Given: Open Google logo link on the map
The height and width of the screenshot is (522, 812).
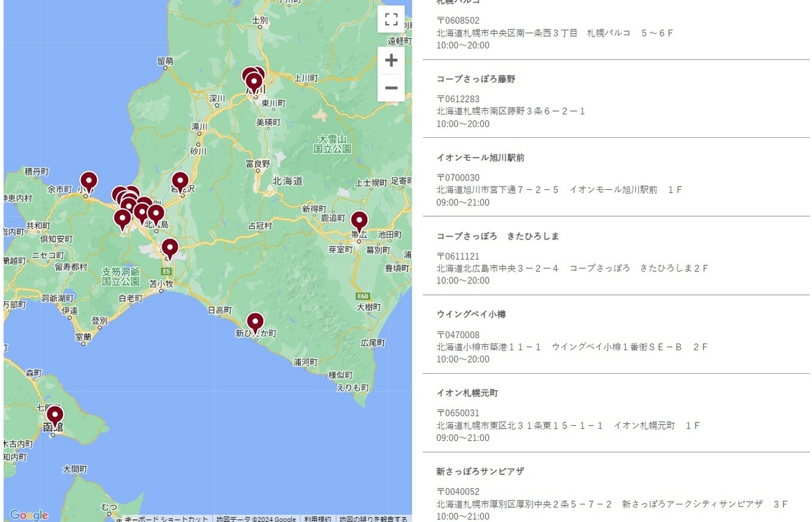Looking at the screenshot, I should pyautogui.click(x=29, y=515).
